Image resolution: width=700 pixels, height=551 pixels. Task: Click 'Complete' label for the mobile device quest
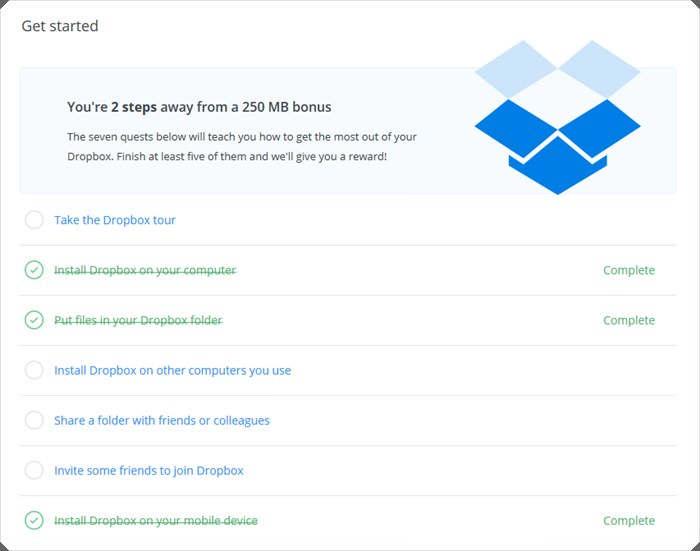629,520
